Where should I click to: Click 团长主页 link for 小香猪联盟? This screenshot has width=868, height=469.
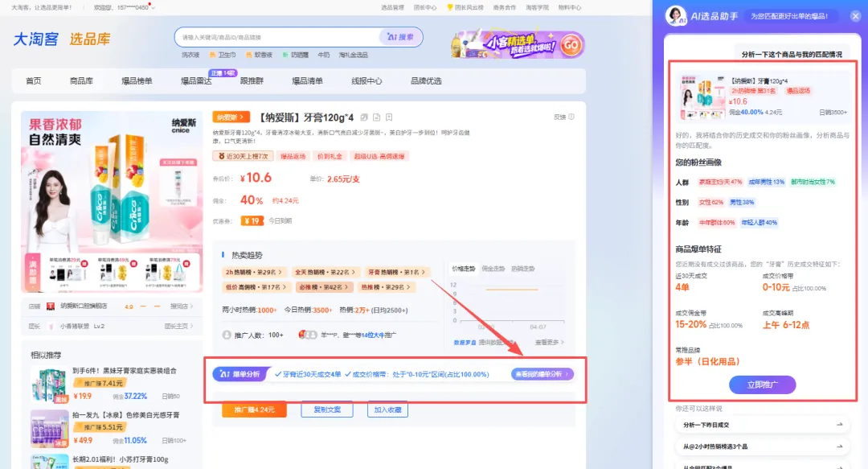pos(178,327)
